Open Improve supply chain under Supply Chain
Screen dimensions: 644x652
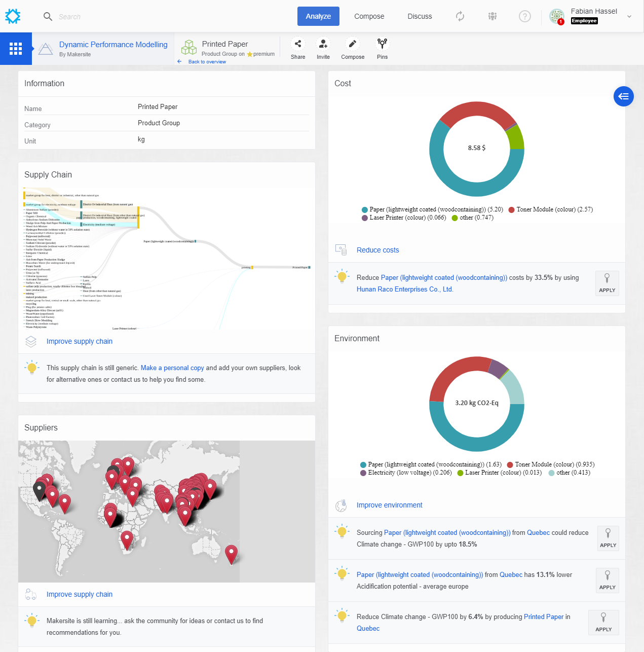[80, 341]
